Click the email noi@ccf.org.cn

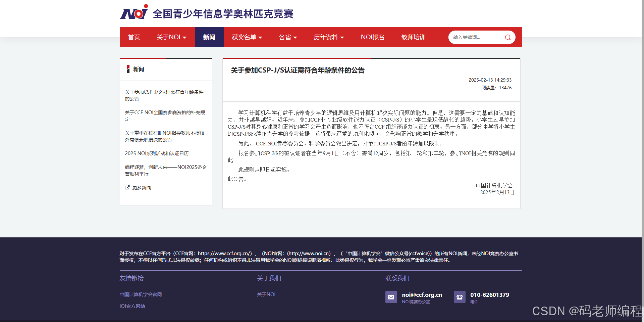click(x=422, y=295)
